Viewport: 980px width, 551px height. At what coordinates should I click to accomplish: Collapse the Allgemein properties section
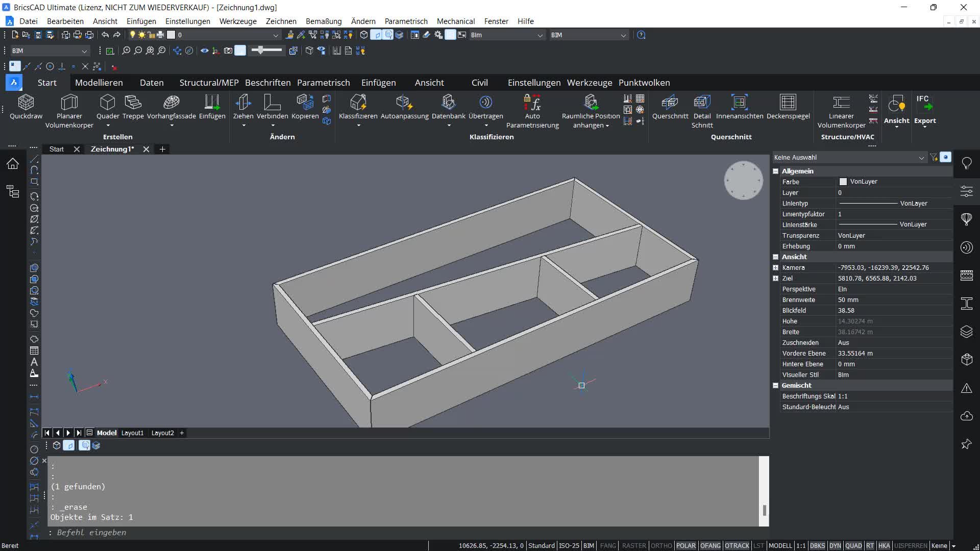click(775, 171)
